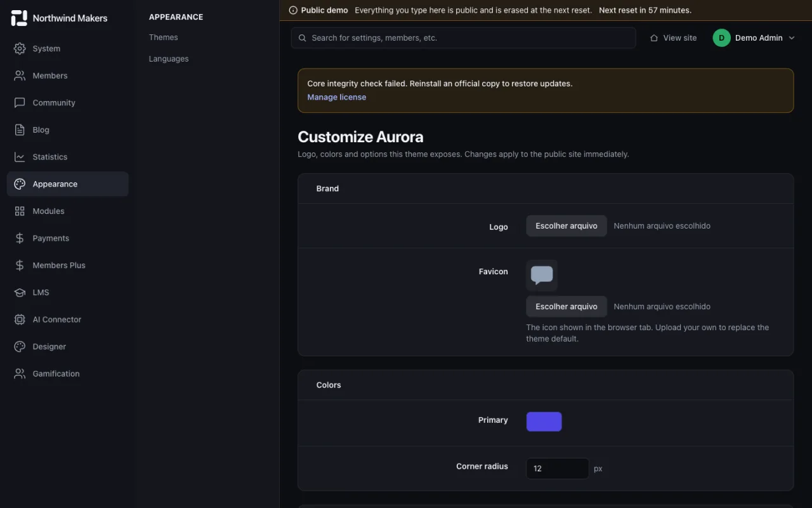Viewport: 812px width, 508px height.
Task: Click the LMS graduation cap icon
Action: click(20, 293)
